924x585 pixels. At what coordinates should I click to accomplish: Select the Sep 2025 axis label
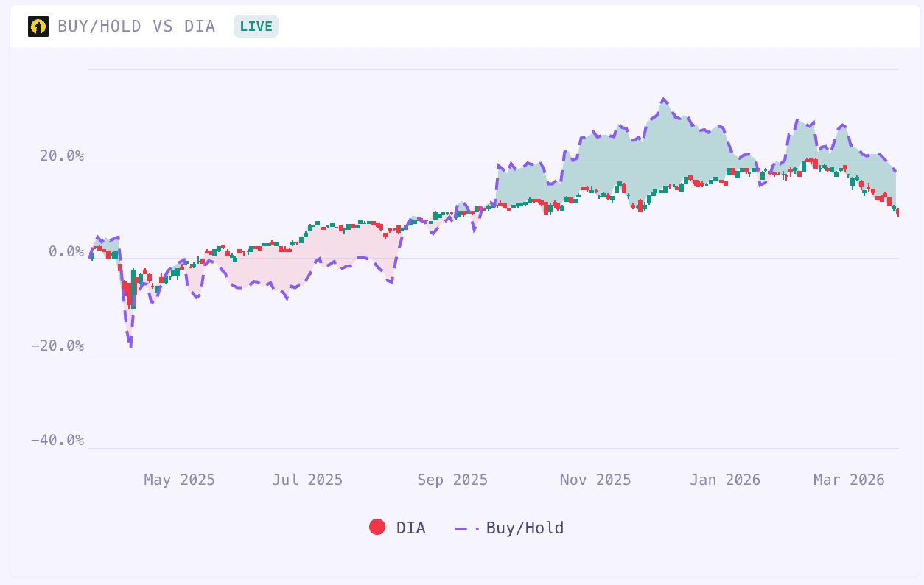(x=452, y=480)
